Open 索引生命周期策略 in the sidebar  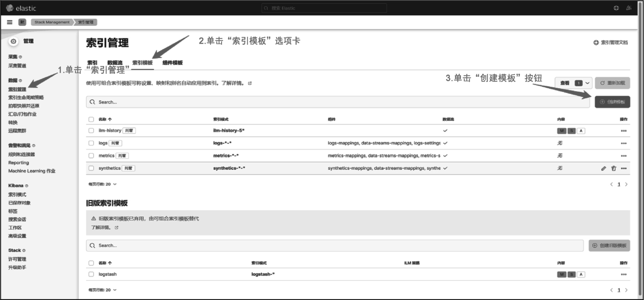pyautogui.click(x=26, y=98)
